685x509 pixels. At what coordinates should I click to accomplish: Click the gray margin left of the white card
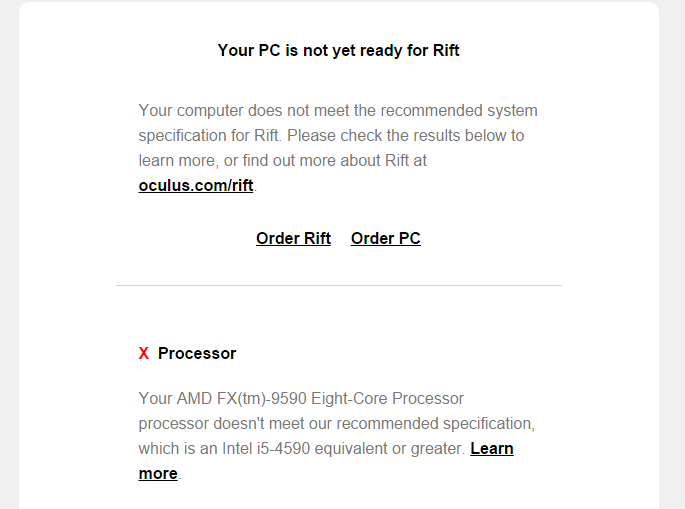9,250
